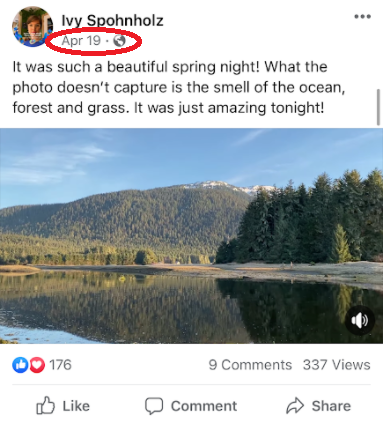Click the Comment text label

(x=204, y=406)
